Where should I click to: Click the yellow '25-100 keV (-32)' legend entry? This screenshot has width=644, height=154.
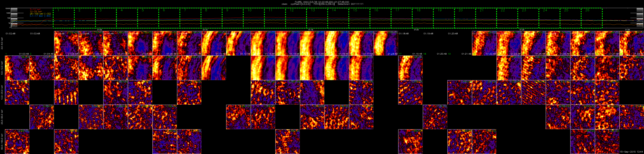pos(40,14)
